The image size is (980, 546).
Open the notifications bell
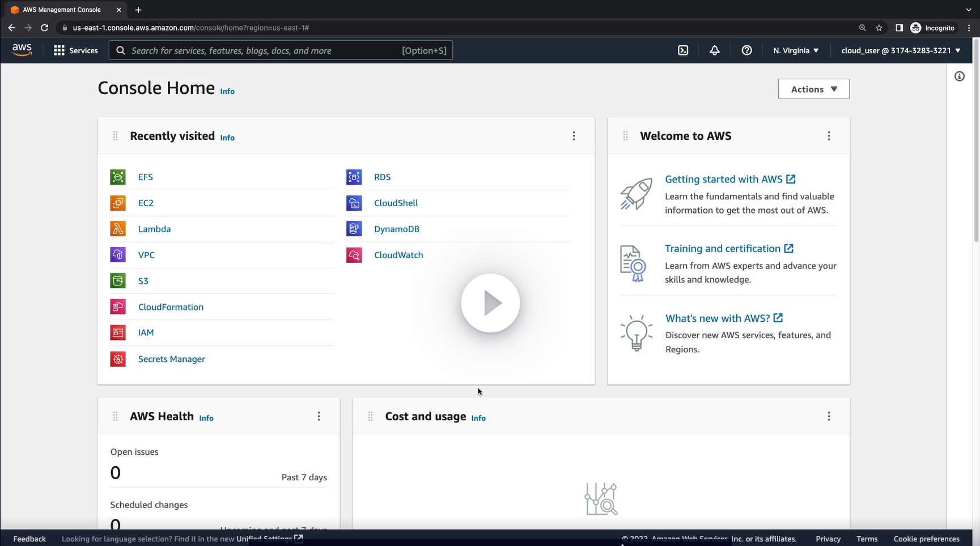[x=715, y=50]
